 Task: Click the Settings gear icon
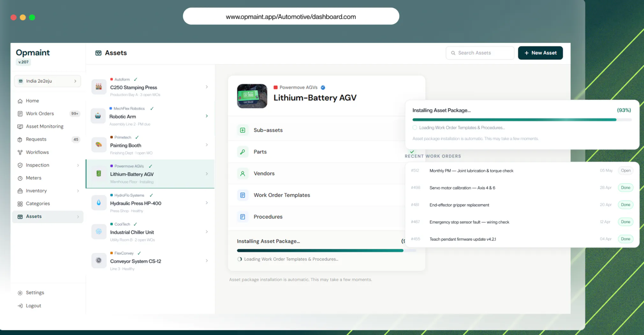(20, 293)
